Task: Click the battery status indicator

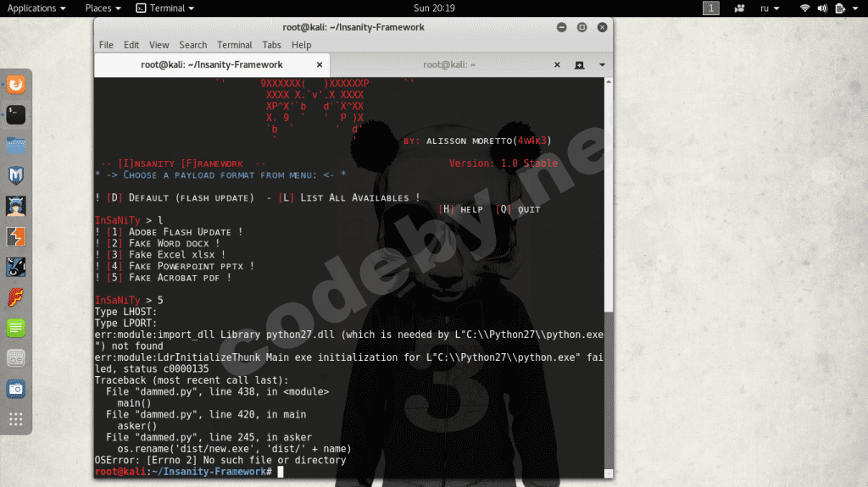Action: pyautogui.click(x=840, y=8)
